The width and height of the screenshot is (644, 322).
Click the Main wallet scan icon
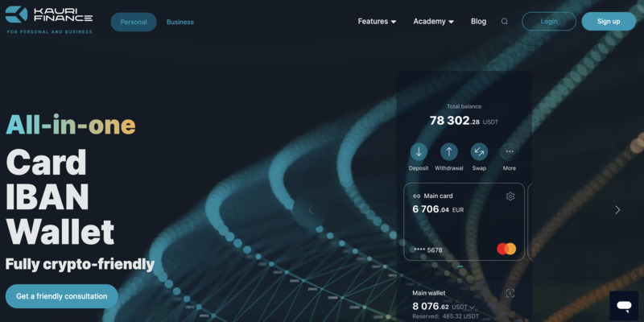coord(510,294)
